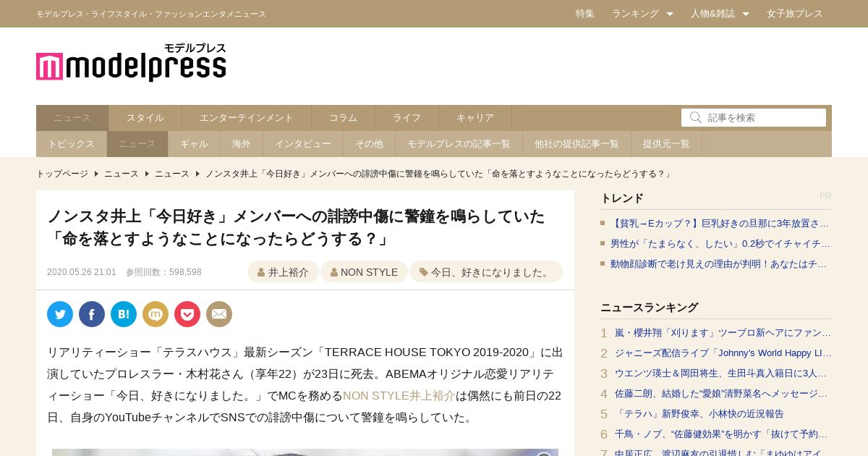868x456 pixels.
Task: Click the search magnifier icon
Action: tap(696, 117)
